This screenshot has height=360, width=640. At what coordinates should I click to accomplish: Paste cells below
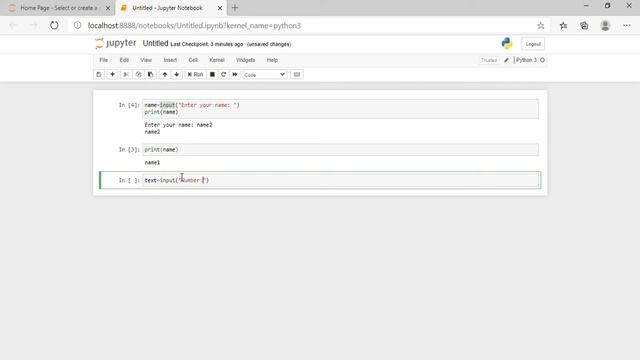point(151,74)
